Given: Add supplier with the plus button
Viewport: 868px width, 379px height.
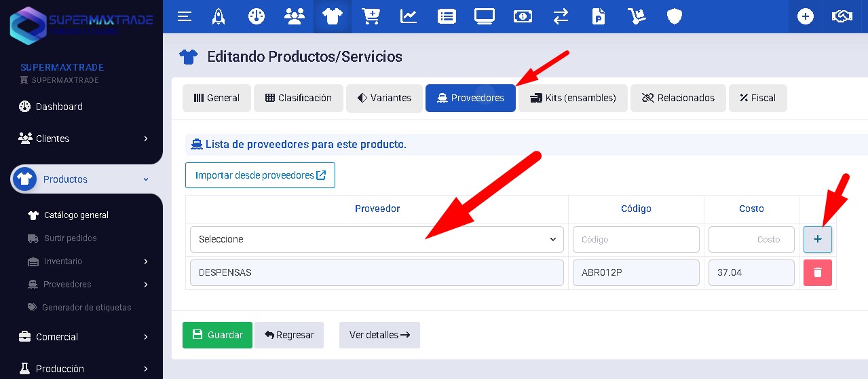Looking at the screenshot, I should point(818,239).
